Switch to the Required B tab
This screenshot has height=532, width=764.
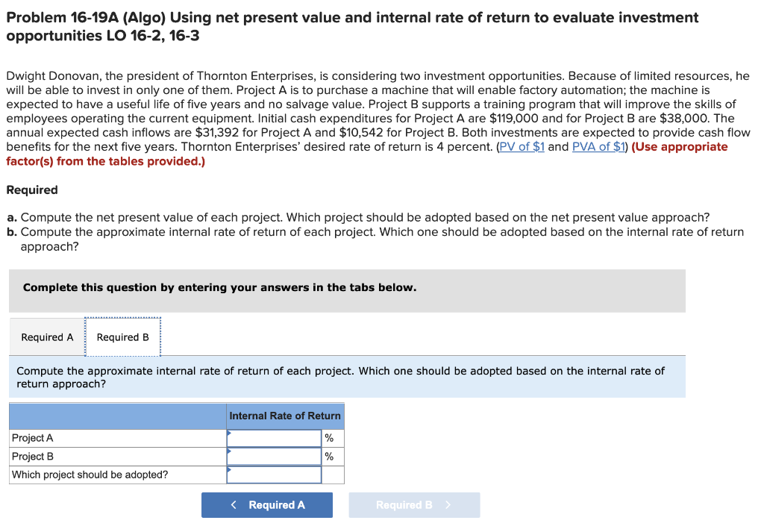coord(123,337)
